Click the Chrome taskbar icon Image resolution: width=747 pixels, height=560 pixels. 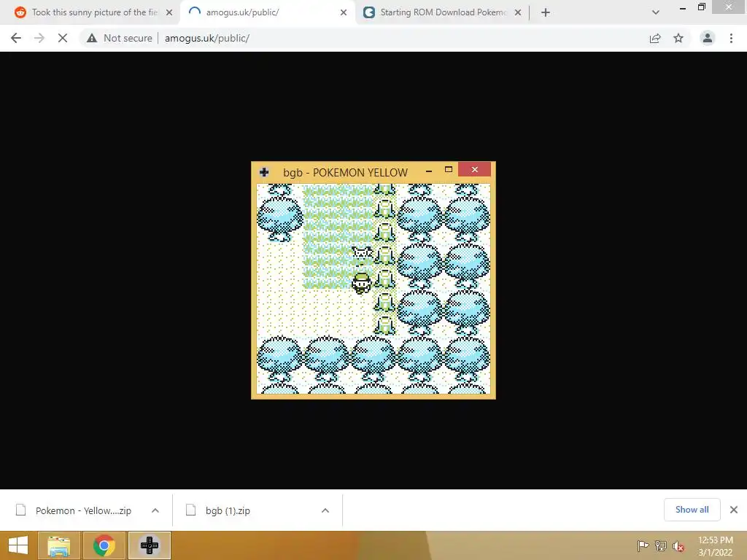click(104, 545)
